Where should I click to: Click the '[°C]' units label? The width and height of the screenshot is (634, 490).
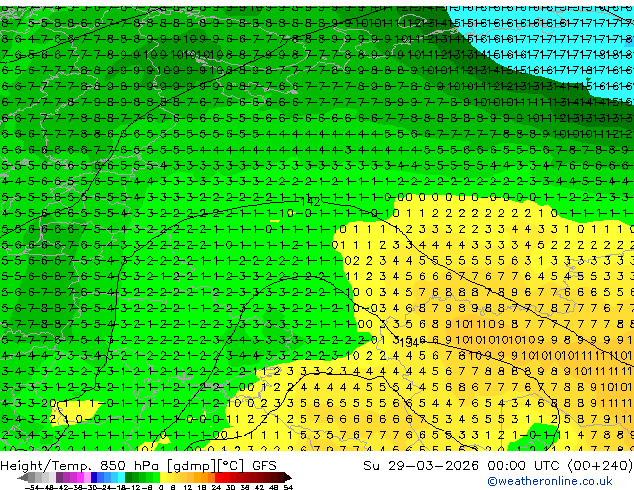[x=228, y=466]
